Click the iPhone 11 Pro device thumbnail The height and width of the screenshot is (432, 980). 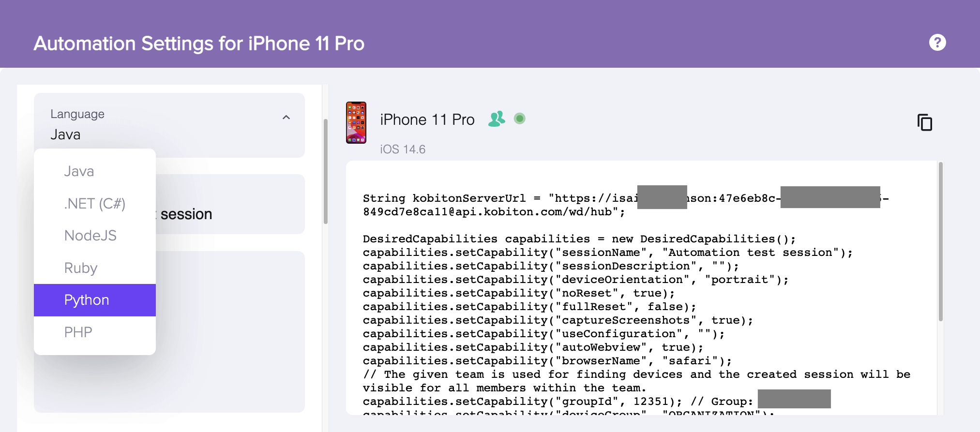tap(356, 122)
